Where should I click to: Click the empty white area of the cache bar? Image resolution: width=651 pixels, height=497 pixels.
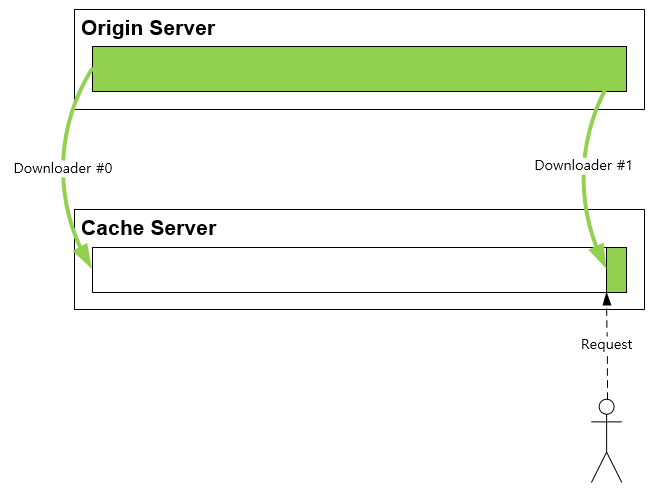[x=349, y=270]
